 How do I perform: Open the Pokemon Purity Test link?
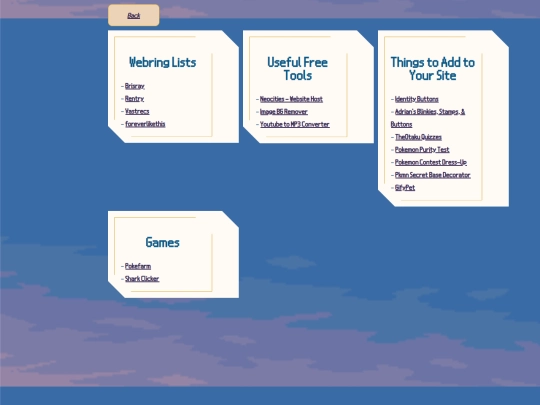(x=422, y=150)
